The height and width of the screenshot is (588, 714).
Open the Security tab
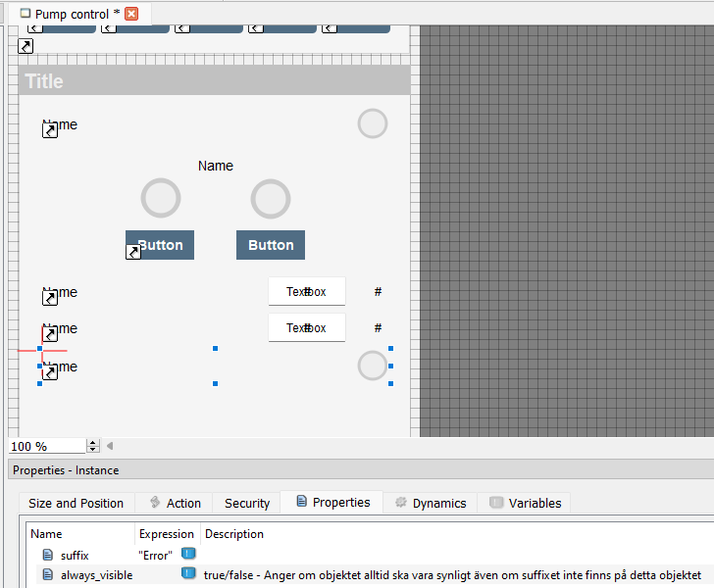(x=247, y=503)
